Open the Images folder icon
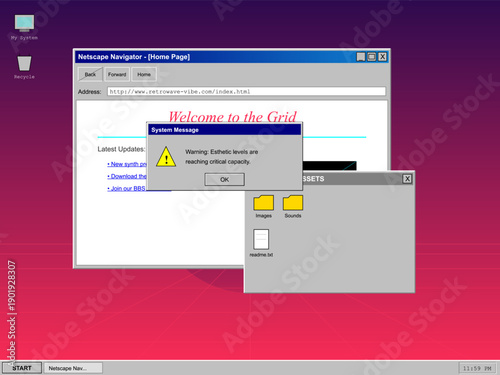The image size is (500, 375). pos(263,206)
